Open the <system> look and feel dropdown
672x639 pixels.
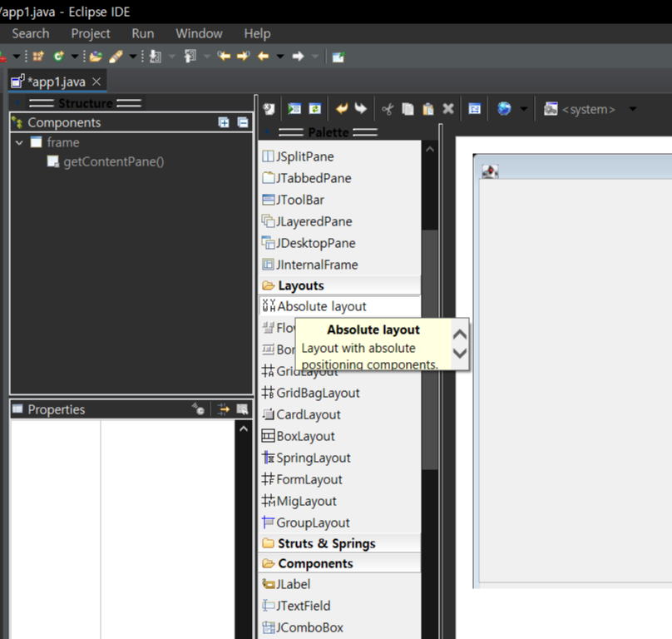coord(633,109)
